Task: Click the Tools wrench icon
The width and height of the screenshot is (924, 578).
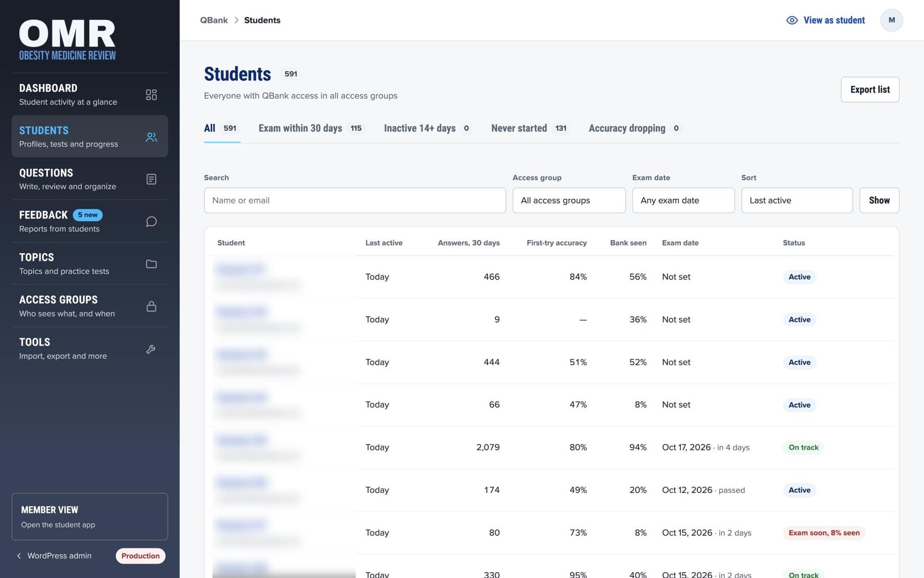Action: (x=151, y=349)
